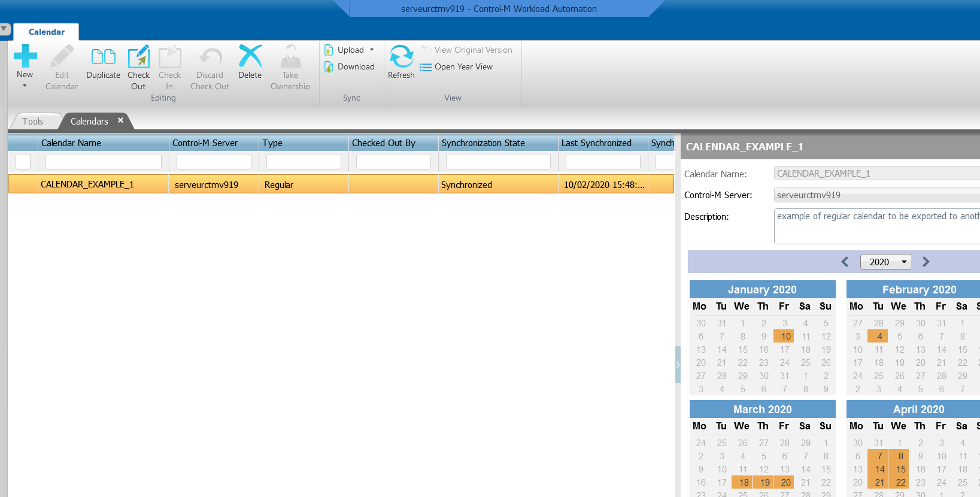Screen dimensions: 980x497
Task: Open the top-left application menu arrow
Action: 4,29
